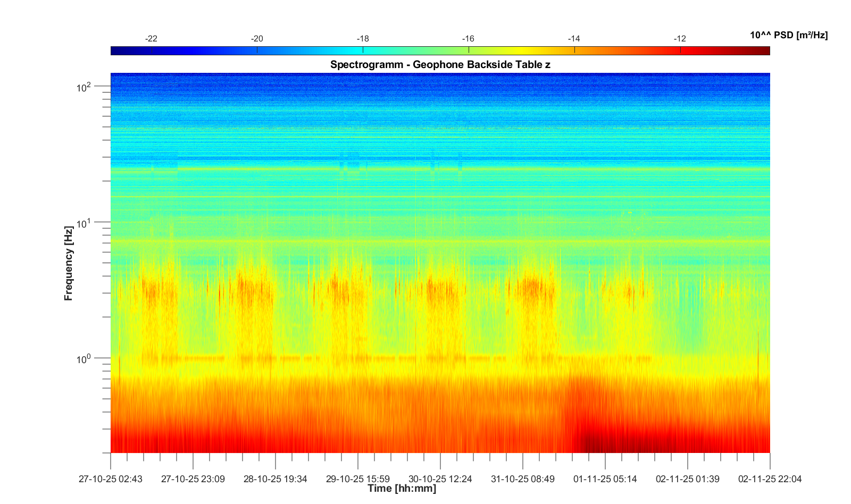
Task: Click the dark red end of the colorbar
Action: (763, 51)
